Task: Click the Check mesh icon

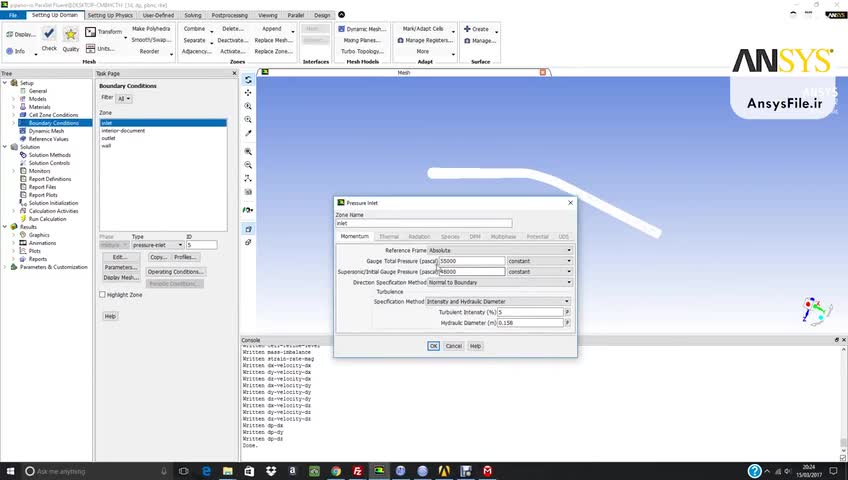Action: [x=49, y=34]
